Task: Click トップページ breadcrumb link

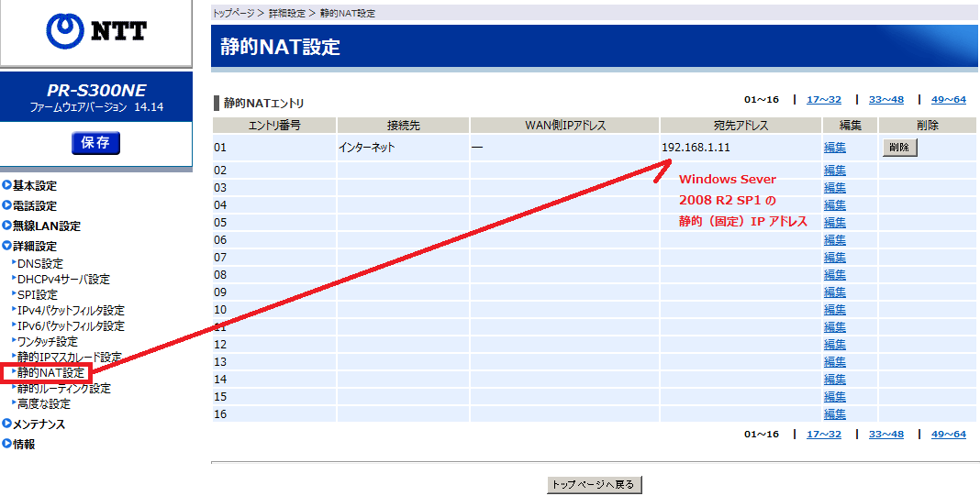Action: 233,14
